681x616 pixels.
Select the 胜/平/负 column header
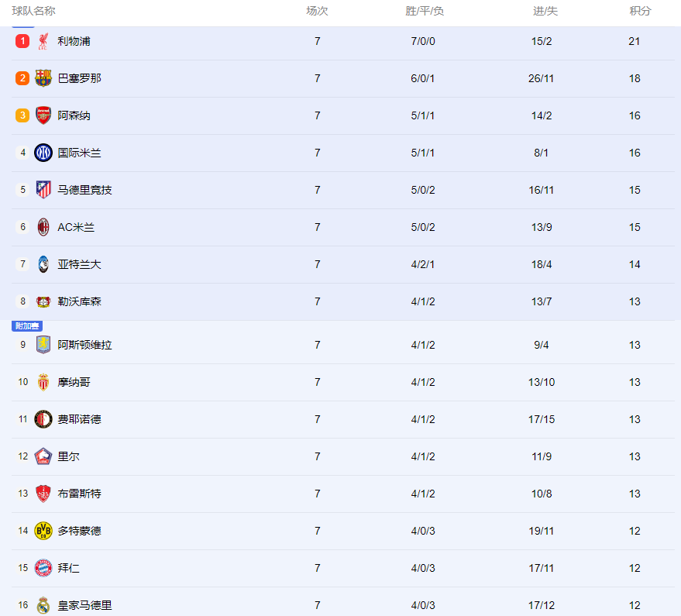[425, 11]
